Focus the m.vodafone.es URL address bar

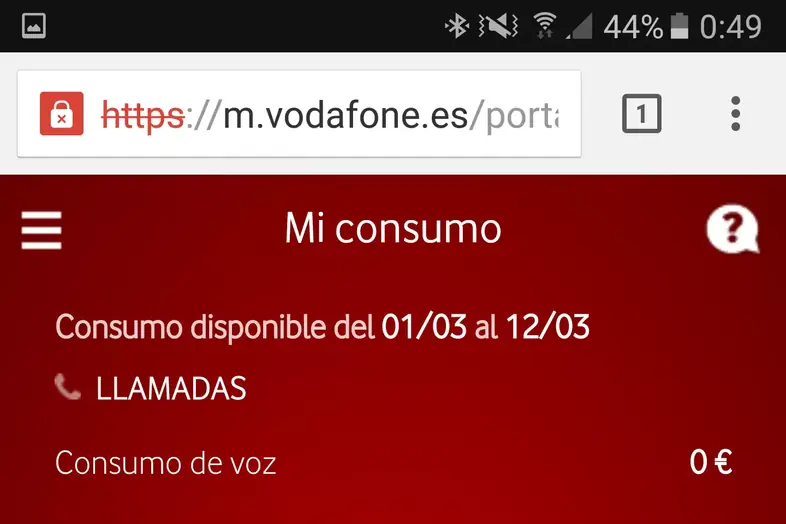tap(299, 114)
